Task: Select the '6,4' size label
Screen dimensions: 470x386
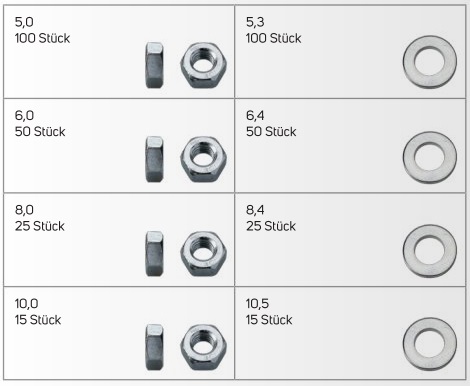Action: click(255, 116)
